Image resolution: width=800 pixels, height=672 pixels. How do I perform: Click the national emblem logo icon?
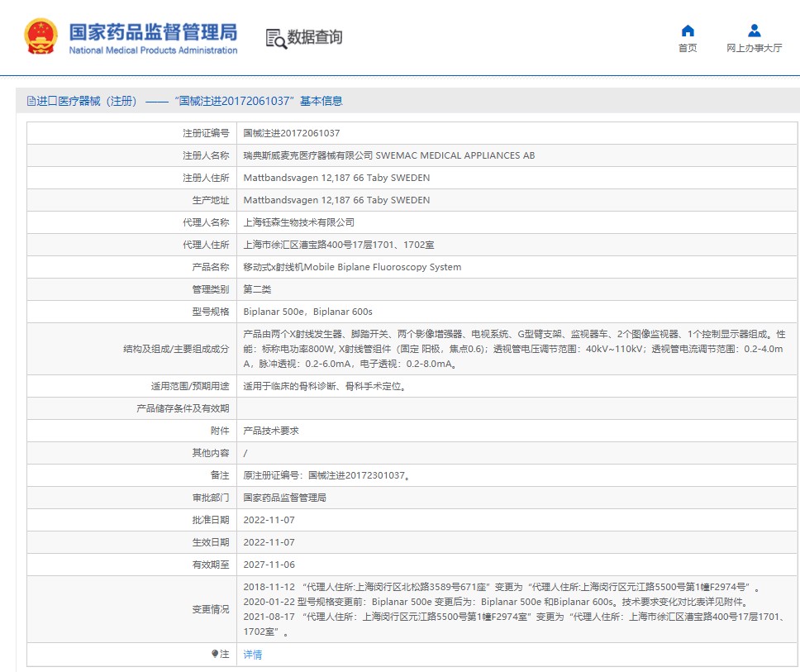click(40, 36)
